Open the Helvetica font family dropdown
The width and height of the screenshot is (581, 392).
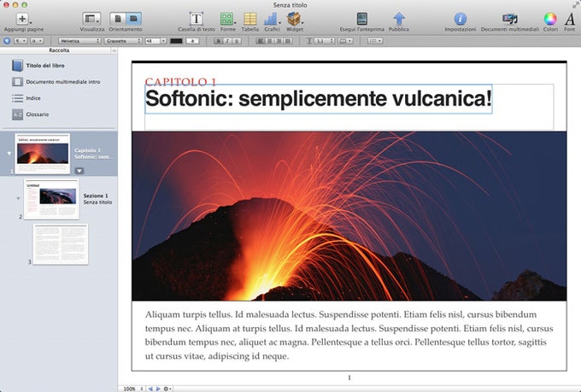coord(79,41)
